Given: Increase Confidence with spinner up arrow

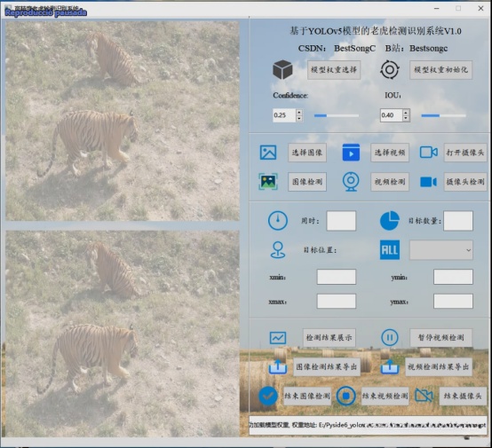Looking at the screenshot, I should [299, 113].
